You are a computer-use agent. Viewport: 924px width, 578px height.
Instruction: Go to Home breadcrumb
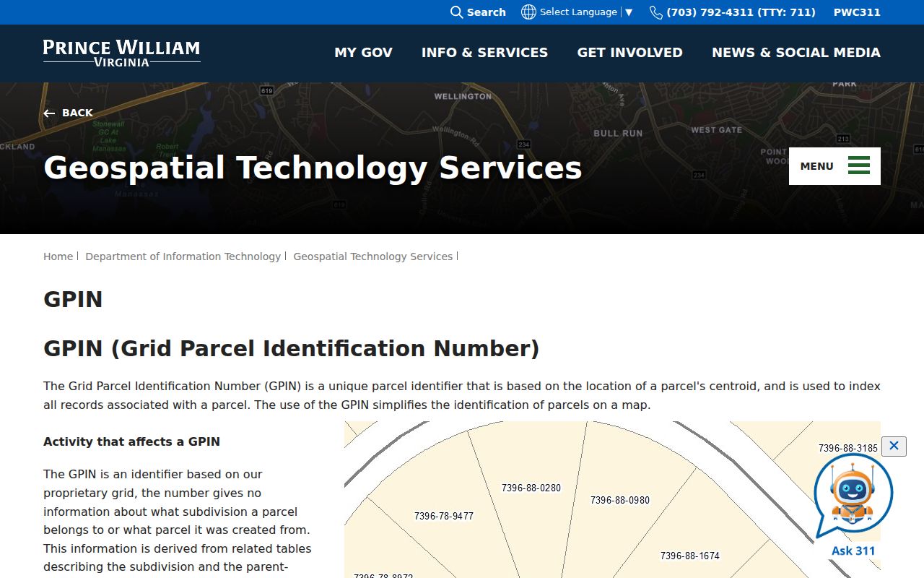pos(58,256)
